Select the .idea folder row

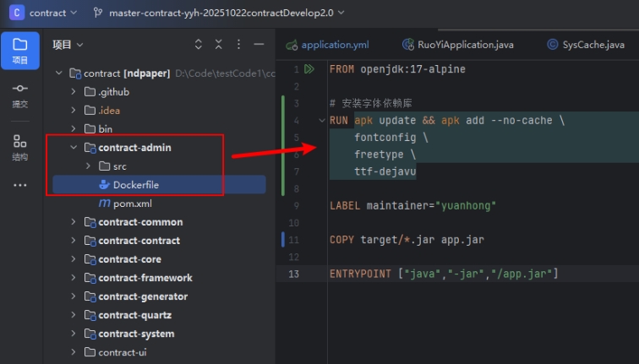pos(159,111)
